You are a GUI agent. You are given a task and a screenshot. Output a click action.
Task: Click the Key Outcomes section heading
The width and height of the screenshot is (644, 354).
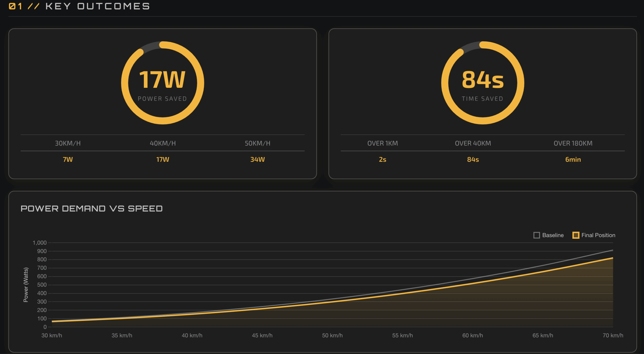click(98, 6)
